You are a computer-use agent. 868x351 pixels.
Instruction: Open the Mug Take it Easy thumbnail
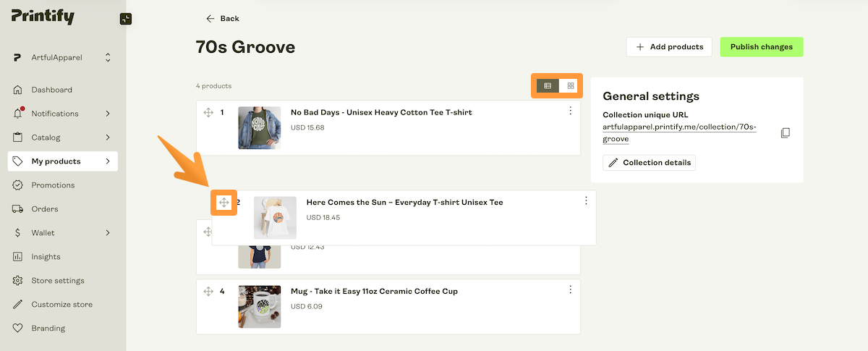(260, 307)
